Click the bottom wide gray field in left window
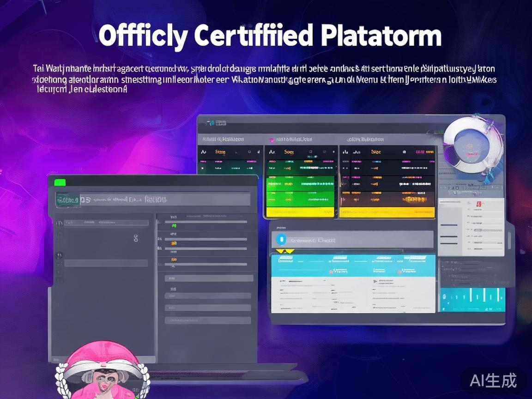 208,320
